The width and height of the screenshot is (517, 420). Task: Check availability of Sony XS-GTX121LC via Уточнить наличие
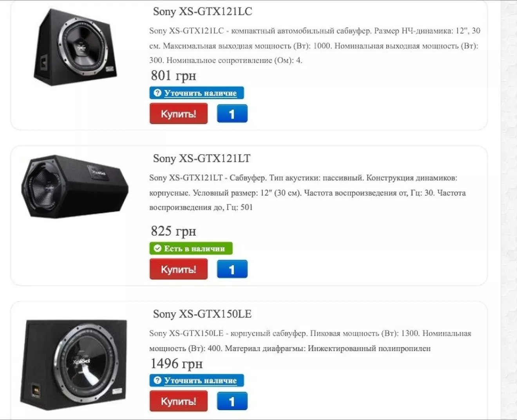[x=197, y=93]
